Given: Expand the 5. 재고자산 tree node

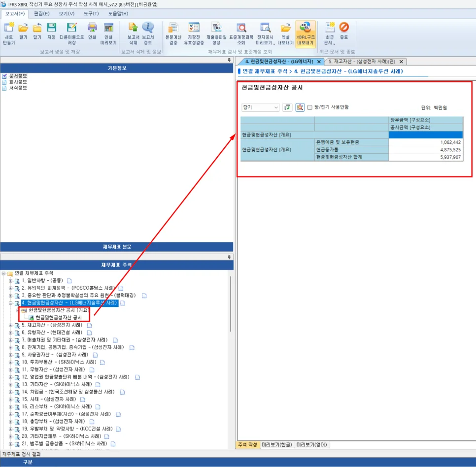Looking at the screenshot, I should (11, 325).
